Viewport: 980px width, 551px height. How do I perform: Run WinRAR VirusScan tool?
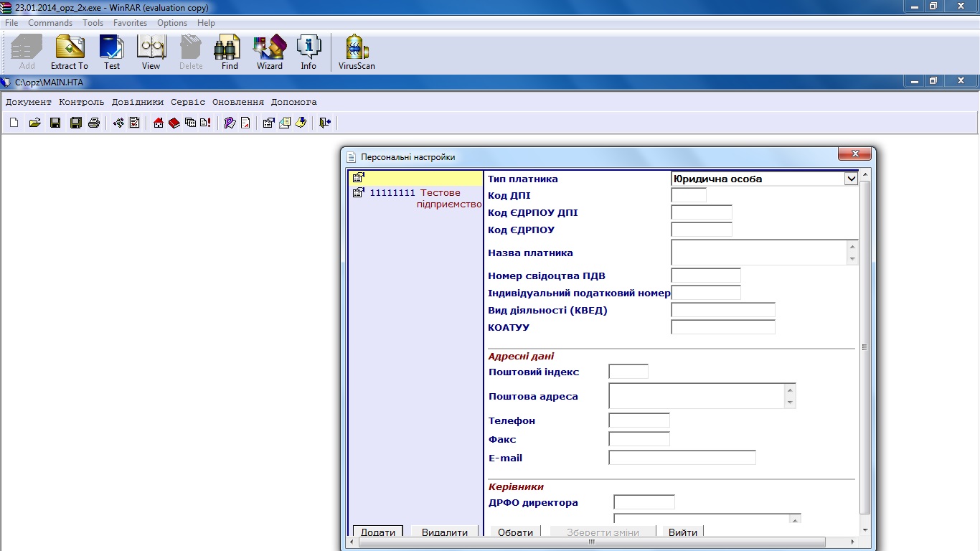357,52
